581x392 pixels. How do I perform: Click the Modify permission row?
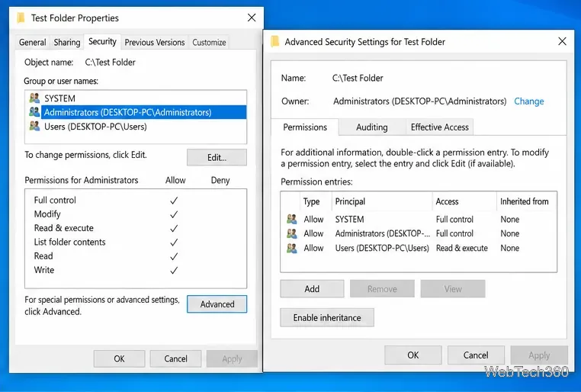(x=136, y=214)
